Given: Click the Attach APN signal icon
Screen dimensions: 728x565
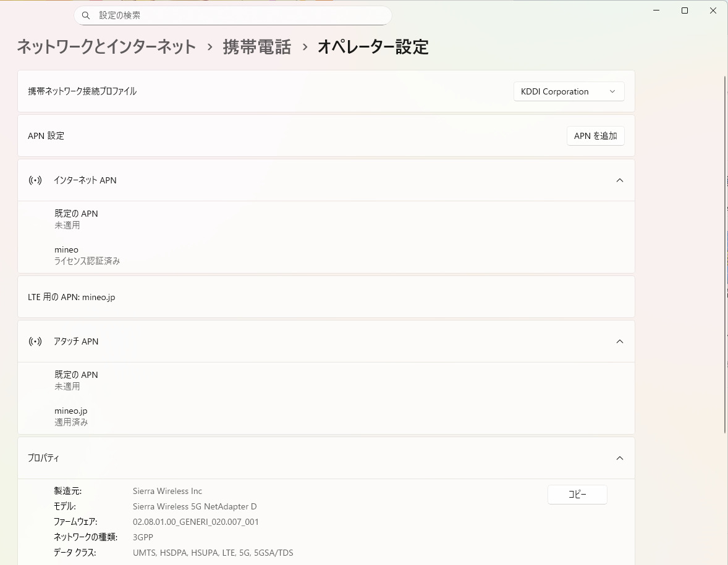Looking at the screenshot, I should tap(35, 341).
